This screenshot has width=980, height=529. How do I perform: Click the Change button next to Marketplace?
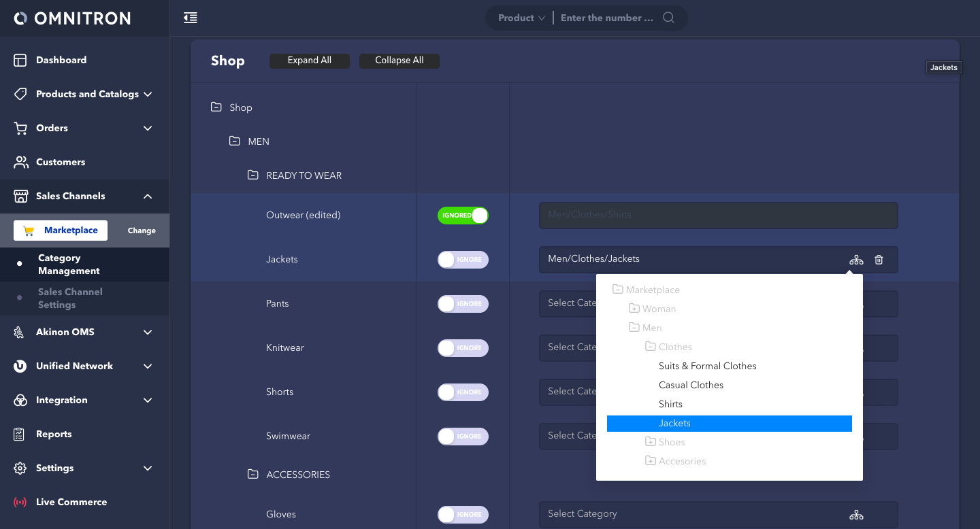(x=142, y=231)
